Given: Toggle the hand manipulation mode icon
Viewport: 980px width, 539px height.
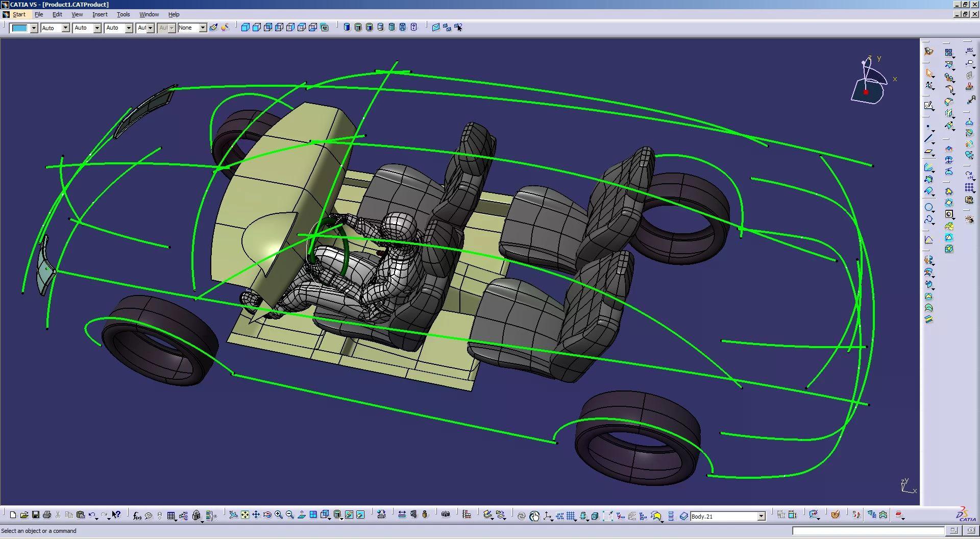Looking at the screenshot, I should 534,516.
